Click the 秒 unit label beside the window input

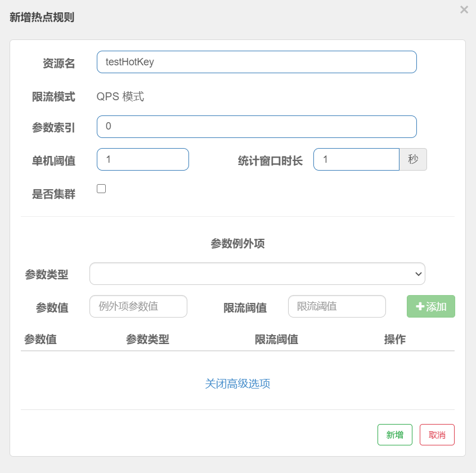[x=414, y=159]
